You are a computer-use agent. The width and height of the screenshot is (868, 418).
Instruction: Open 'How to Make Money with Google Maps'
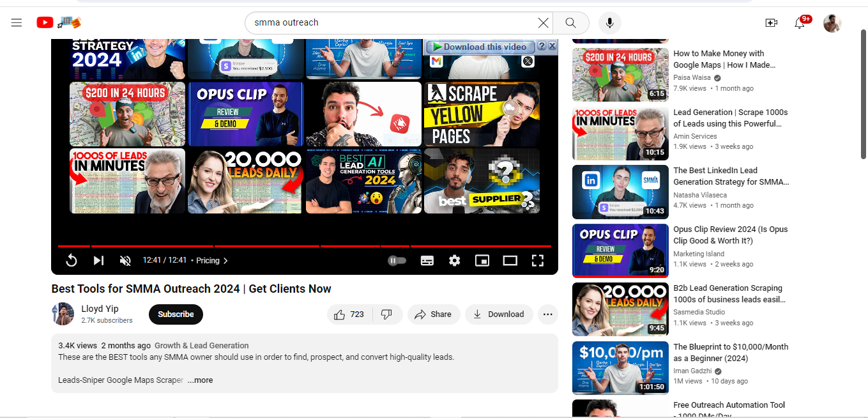click(724, 59)
